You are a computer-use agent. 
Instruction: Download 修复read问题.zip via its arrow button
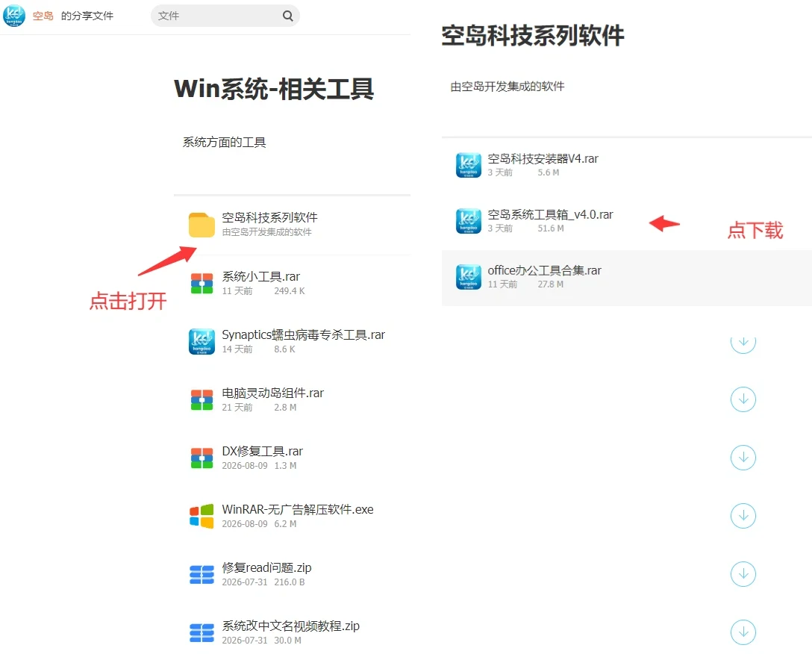tap(743, 574)
